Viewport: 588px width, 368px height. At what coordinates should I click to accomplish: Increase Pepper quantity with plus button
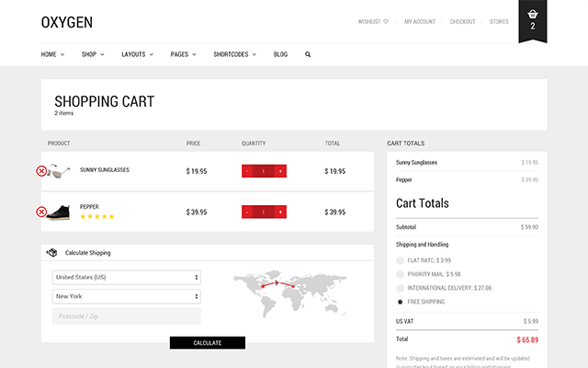click(x=280, y=213)
